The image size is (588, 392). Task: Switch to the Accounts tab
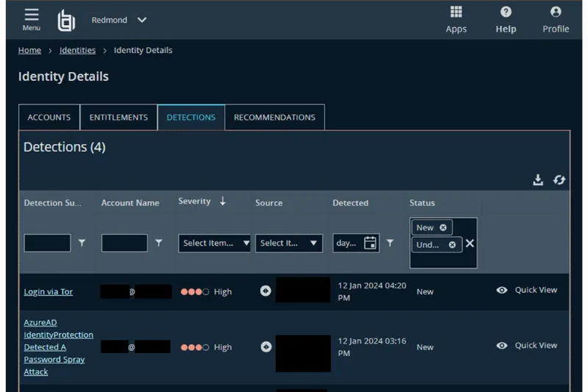(49, 118)
